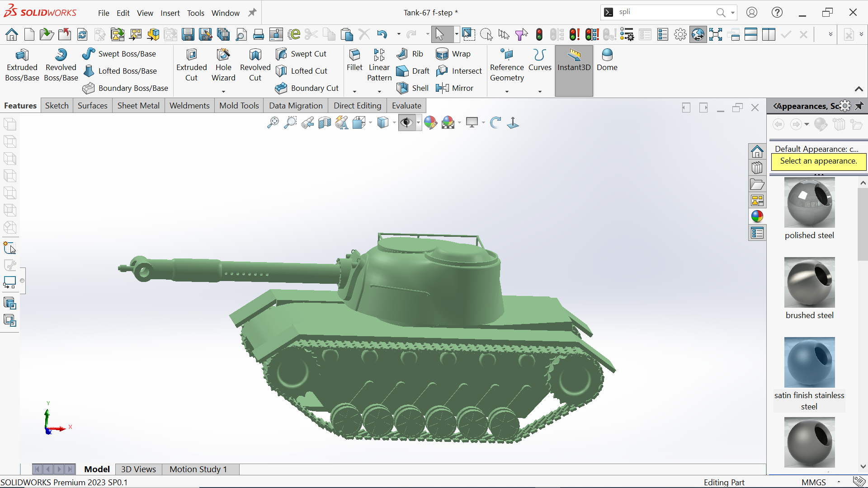Apply the Dome feature
The width and height of the screenshot is (868, 488).
607,60
